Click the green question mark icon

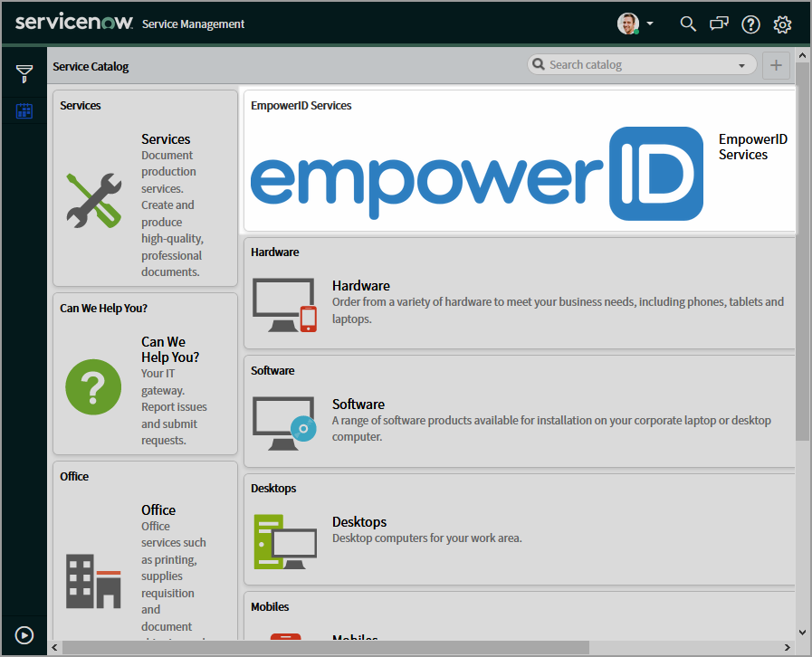pos(93,387)
